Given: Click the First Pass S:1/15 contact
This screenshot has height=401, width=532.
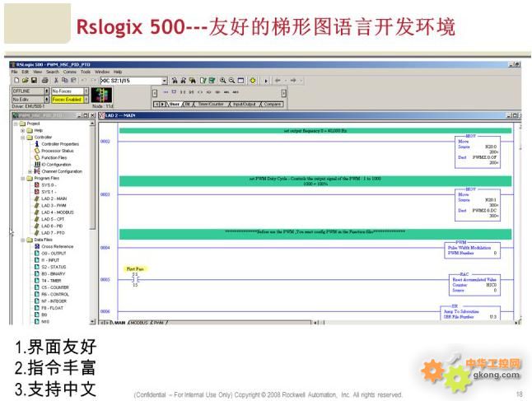Looking at the screenshot, I should 135,279.
